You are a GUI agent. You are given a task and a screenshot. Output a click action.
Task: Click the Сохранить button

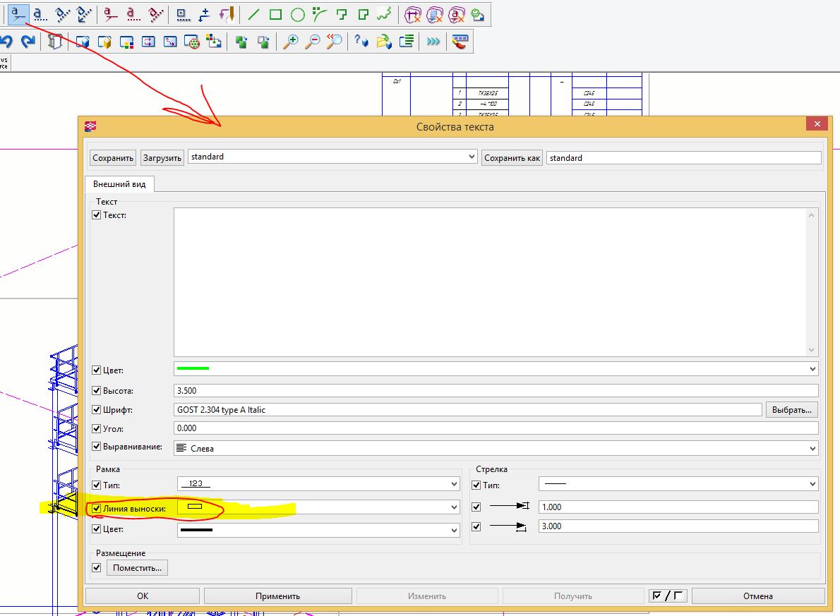[113, 158]
